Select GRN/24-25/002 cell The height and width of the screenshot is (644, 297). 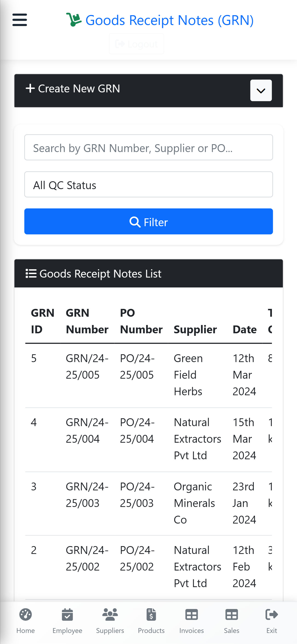click(87, 559)
